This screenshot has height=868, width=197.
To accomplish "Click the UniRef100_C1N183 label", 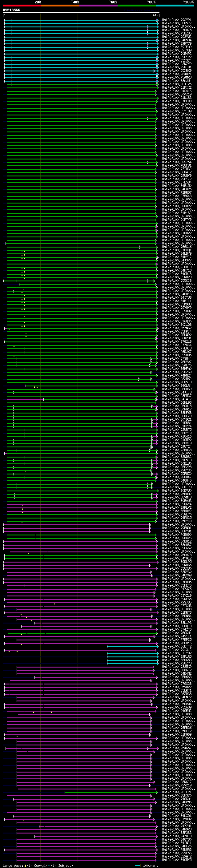I will pyautogui.click(x=176, y=98).
